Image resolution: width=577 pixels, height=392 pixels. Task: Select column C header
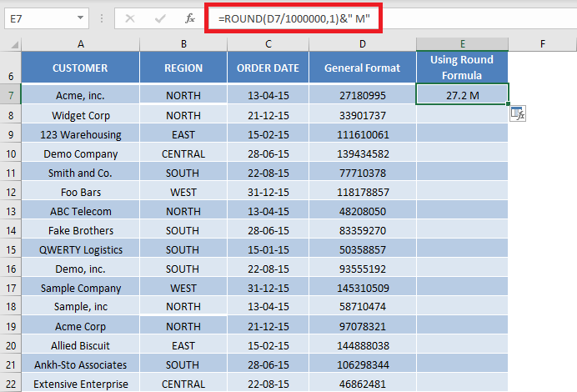coord(268,44)
